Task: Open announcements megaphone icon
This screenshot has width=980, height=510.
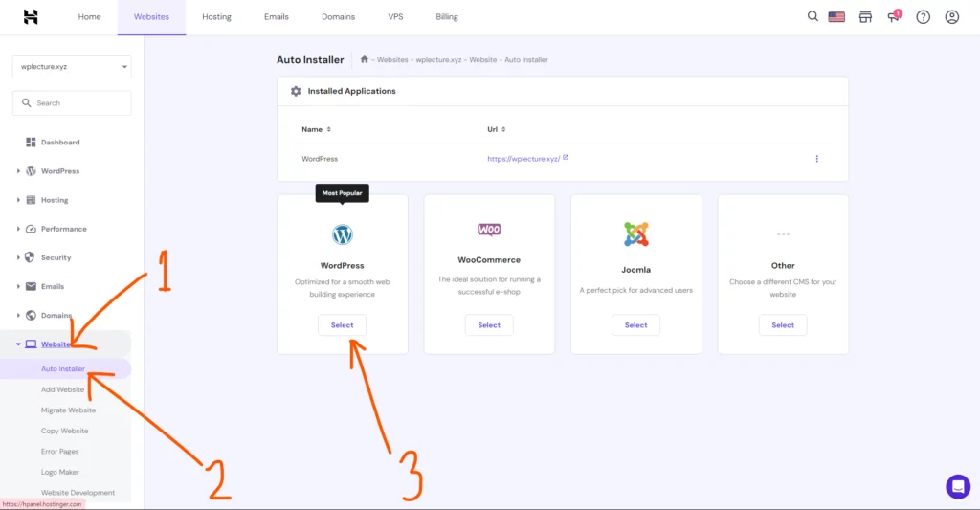Action: coord(894,16)
